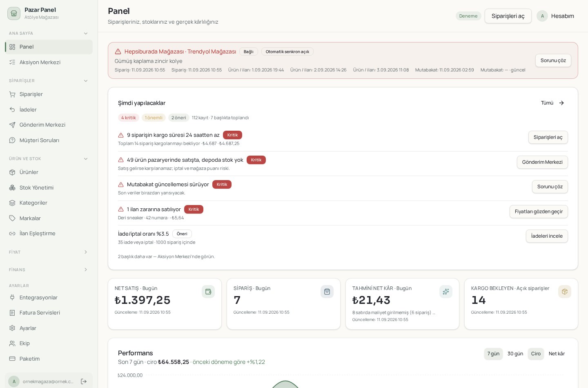Open the Entegrasyonlar settings page
This screenshot has width=588, height=388.
tap(49, 297)
